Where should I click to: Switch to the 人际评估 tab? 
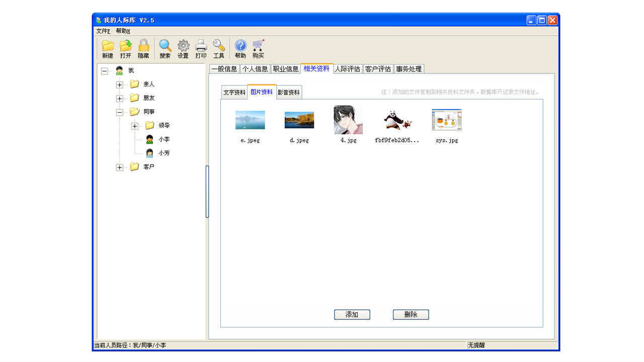coord(348,69)
